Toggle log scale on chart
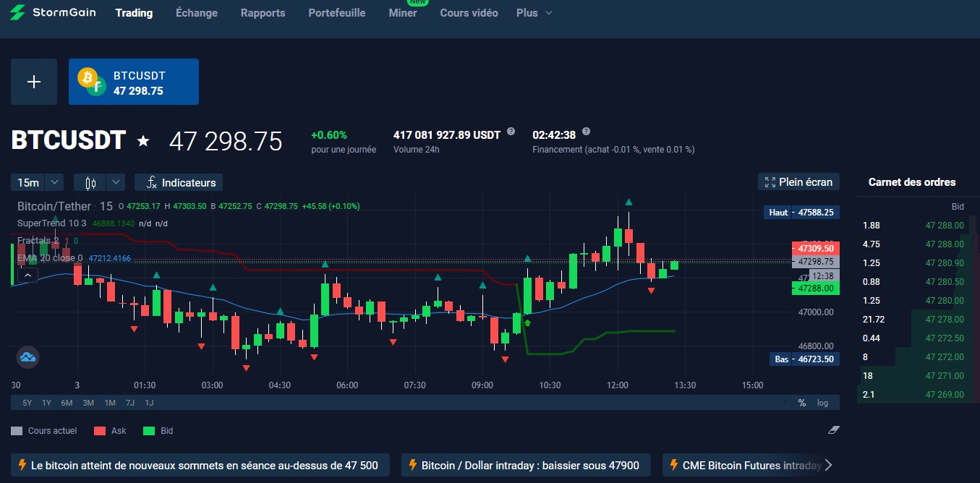 click(x=822, y=403)
